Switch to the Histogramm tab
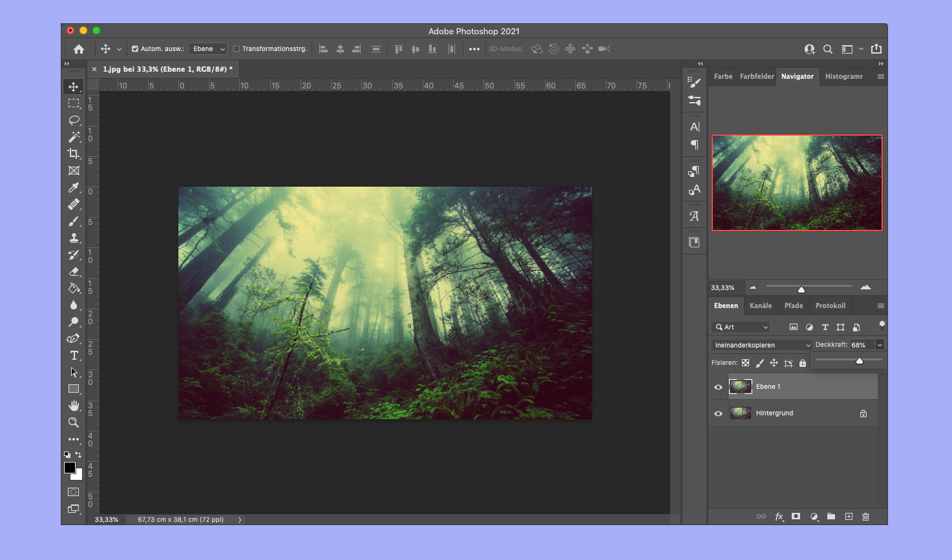 [x=843, y=76]
